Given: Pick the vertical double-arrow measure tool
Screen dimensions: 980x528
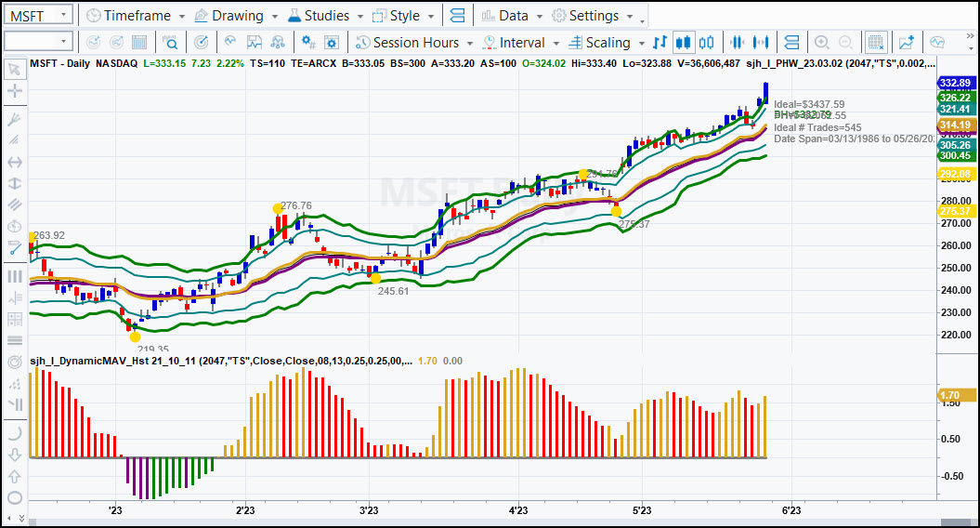Looking at the screenshot, I should 14,183.
